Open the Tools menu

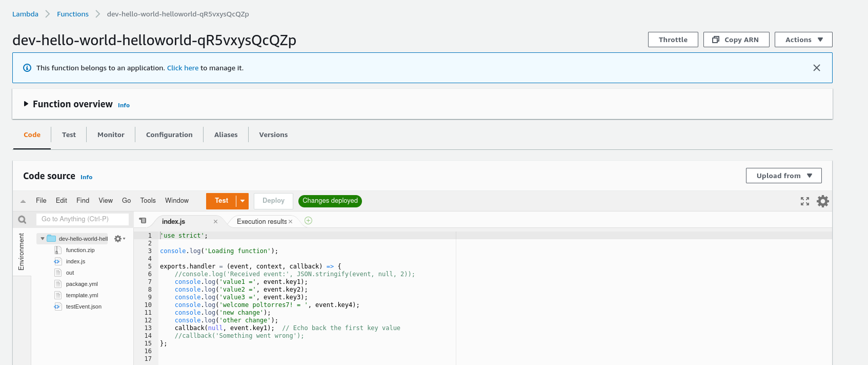(x=148, y=201)
